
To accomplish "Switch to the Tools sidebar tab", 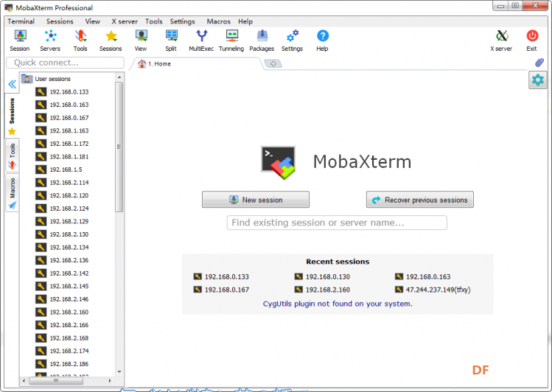I will [x=13, y=155].
